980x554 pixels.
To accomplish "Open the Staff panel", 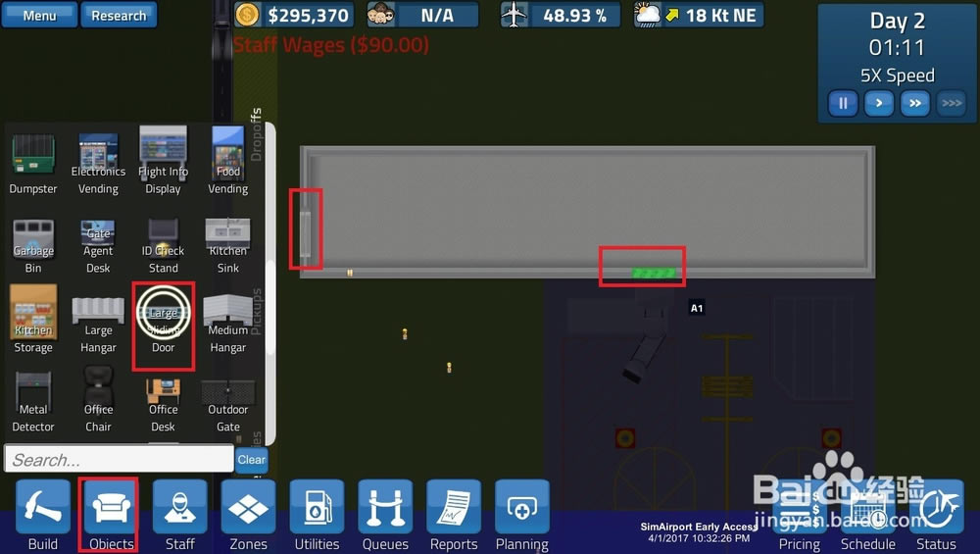I will pos(179,515).
